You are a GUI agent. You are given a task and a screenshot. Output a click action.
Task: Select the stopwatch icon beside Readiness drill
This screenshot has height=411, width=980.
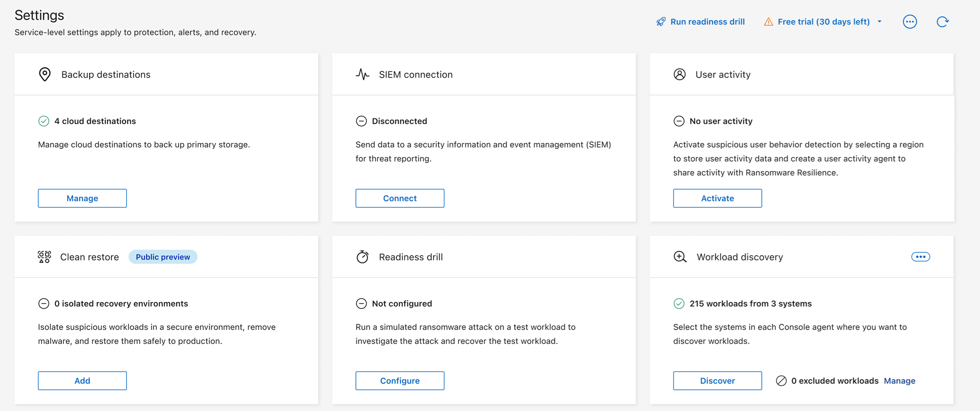[362, 257]
